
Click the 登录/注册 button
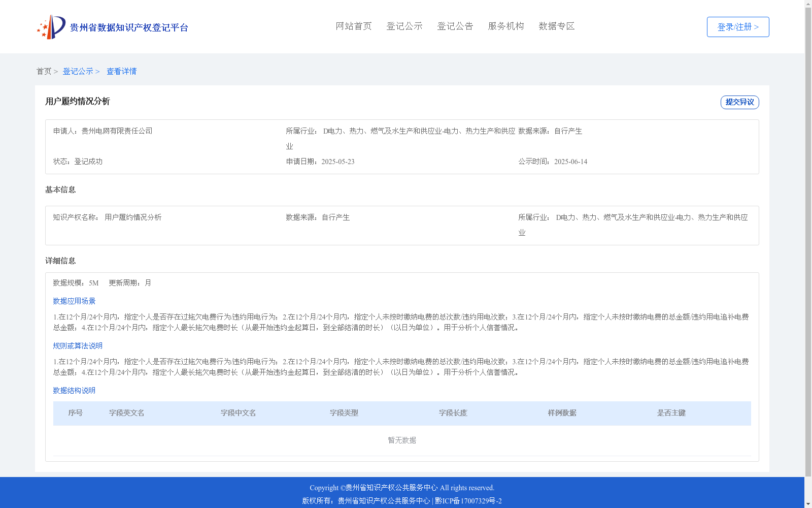point(738,27)
